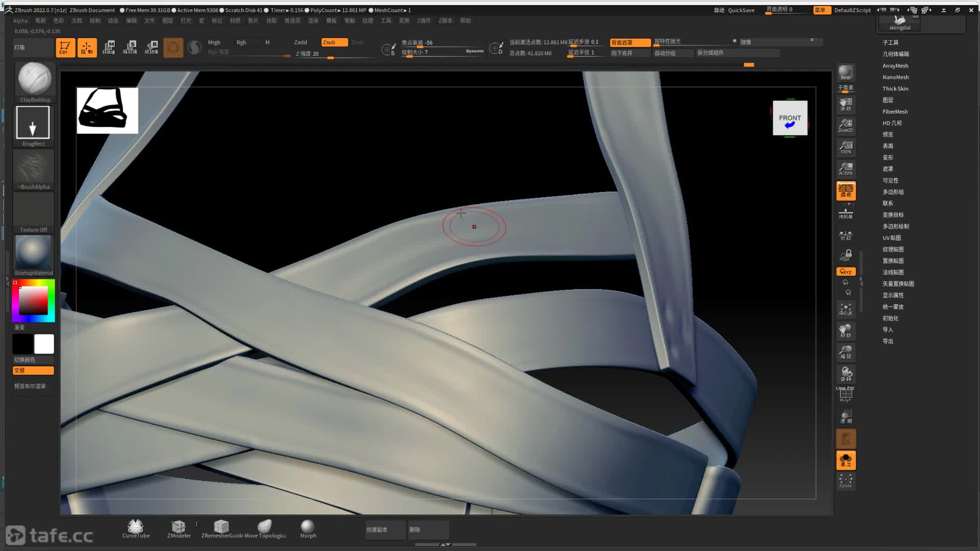The height and width of the screenshot is (551, 980).
Task: Click the 100% actual size icon
Action: click(846, 147)
